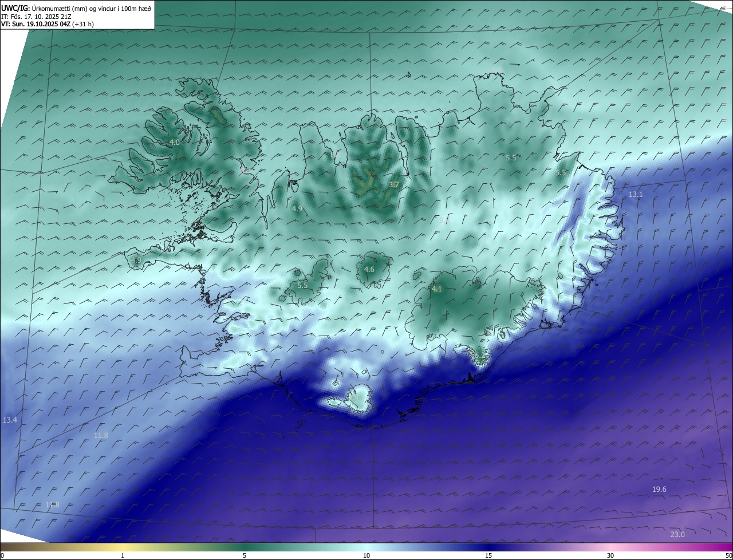This screenshot has height=560, width=733.
Task: Click the 10 tick on the color scale
Action: (366, 555)
